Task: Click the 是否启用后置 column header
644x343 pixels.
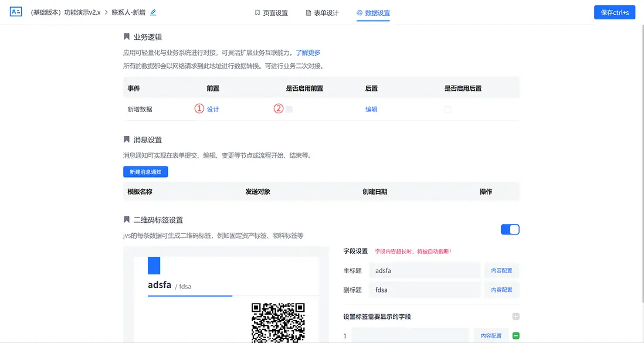Action: 463,89
